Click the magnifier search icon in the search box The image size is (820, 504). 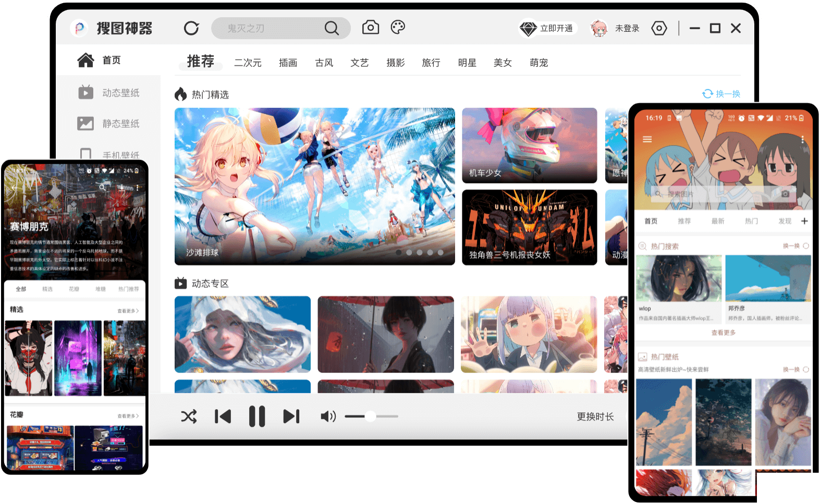332,28
